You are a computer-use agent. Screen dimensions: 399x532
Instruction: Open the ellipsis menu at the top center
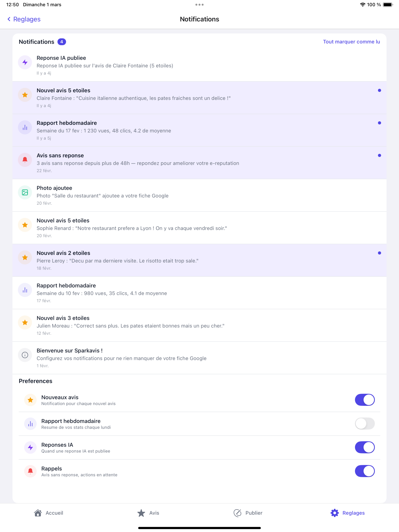point(199,4)
